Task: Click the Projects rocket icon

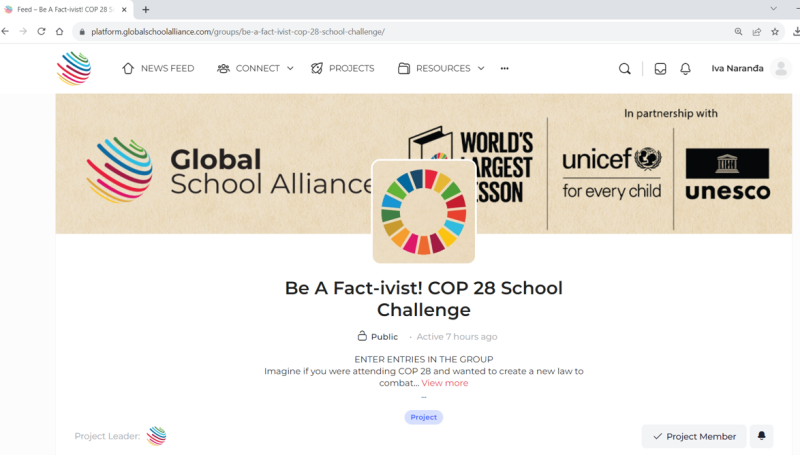Action: coord(317,68)
